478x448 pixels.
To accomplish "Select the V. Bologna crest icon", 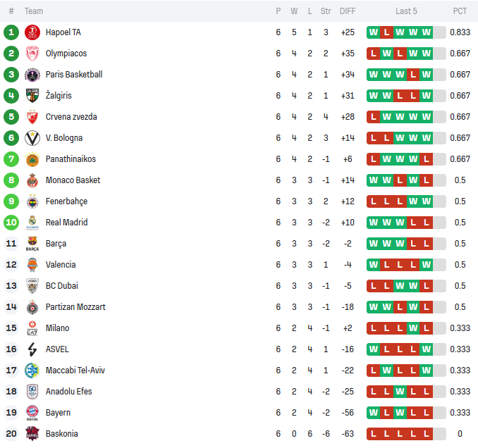I will coord(32,138).
